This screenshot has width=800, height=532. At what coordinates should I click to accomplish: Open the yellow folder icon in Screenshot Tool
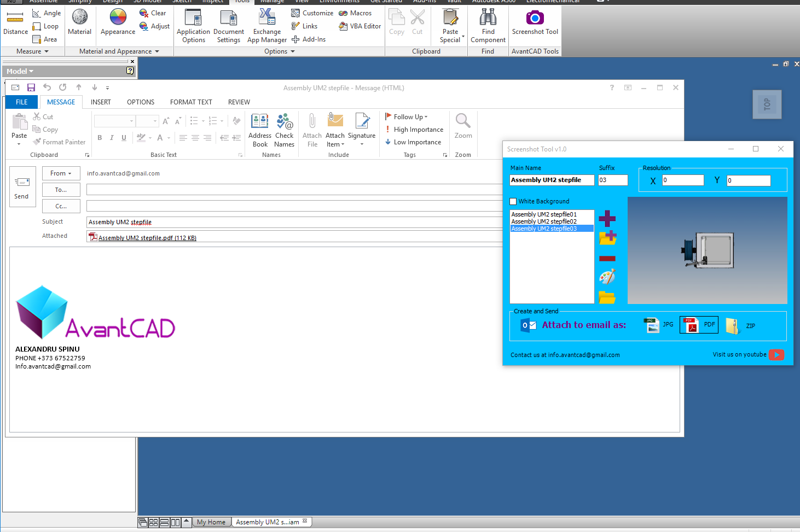click(x=607, y=297)
